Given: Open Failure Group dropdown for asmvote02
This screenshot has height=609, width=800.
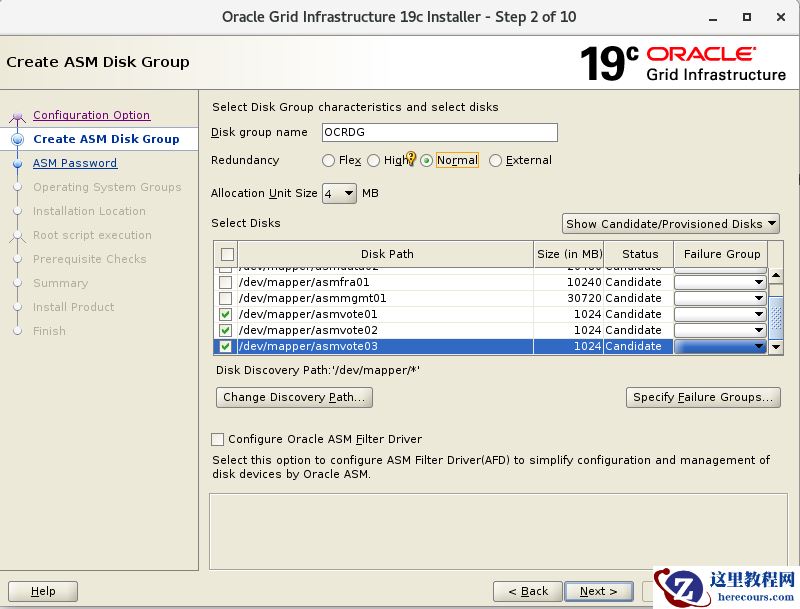Looking at the screenshot, I should 720,330.
